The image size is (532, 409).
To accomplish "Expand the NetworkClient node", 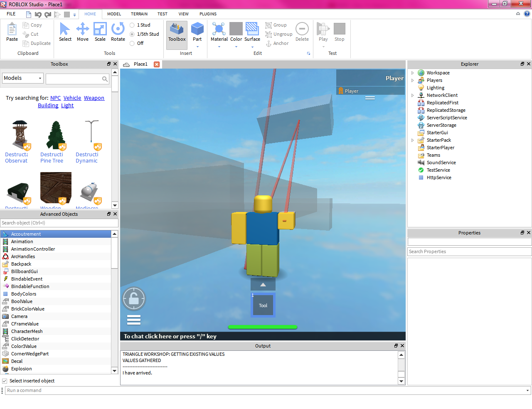I will coord(412,95).
